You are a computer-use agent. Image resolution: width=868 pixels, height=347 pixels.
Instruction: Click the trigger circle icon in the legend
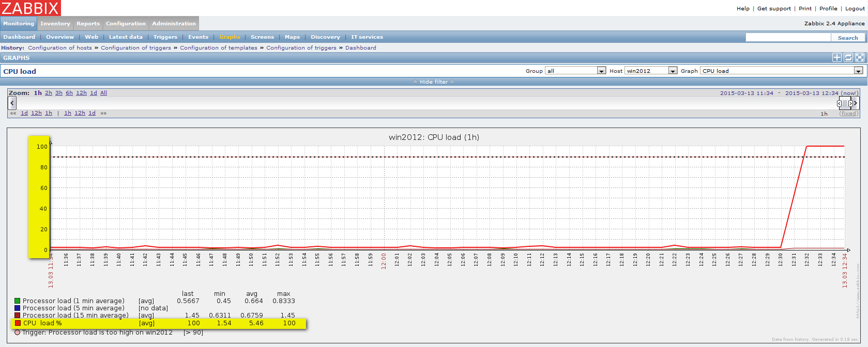(x=17, y=332)
